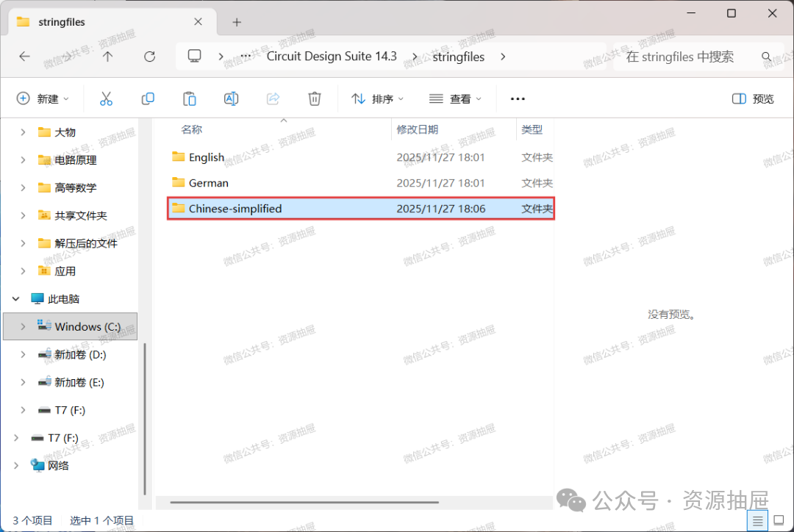
Task: Click Circuit Design Suite 14.3 breadcrumb
Action: (x=332, y=56)
